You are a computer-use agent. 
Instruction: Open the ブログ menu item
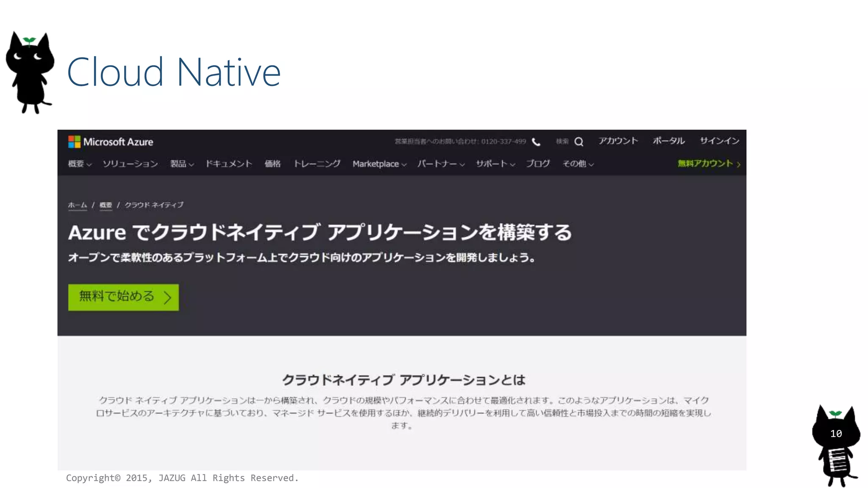pyautogui.click(x=538, y=164)
